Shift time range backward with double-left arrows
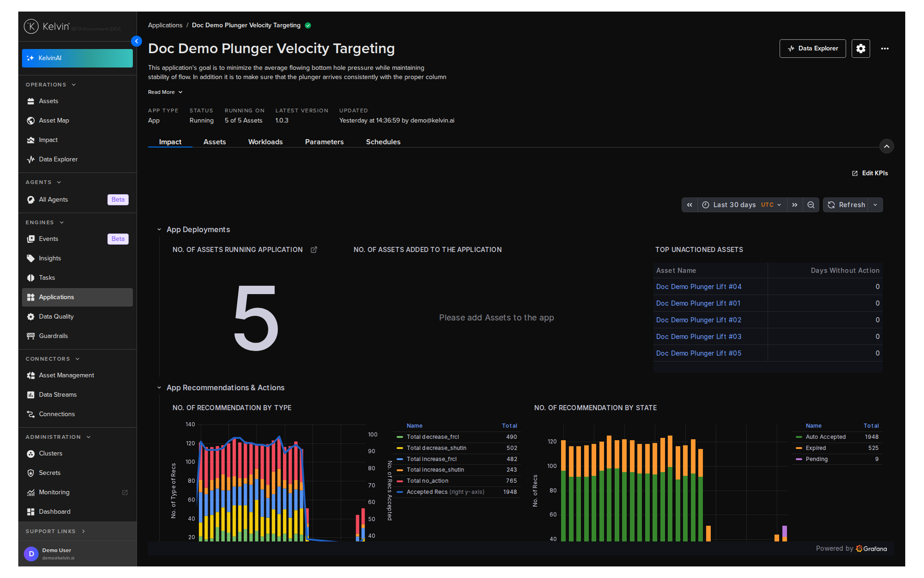 coord(690,205)
